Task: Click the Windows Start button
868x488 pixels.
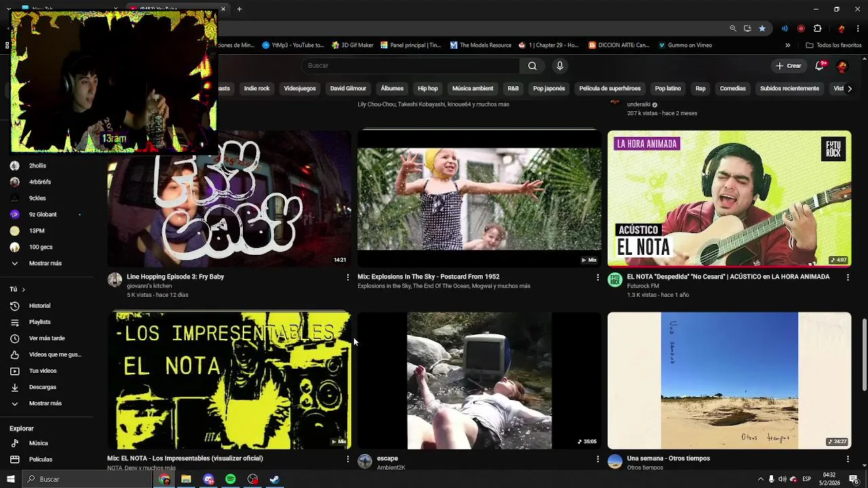Action: click(10, 479)
